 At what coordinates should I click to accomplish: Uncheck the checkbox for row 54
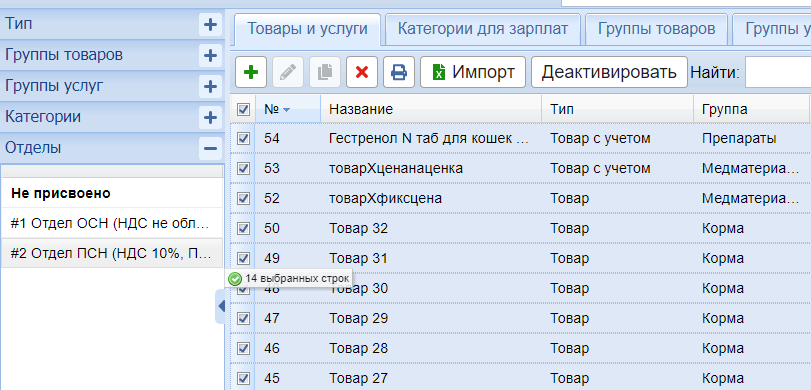tap(243, 139)
